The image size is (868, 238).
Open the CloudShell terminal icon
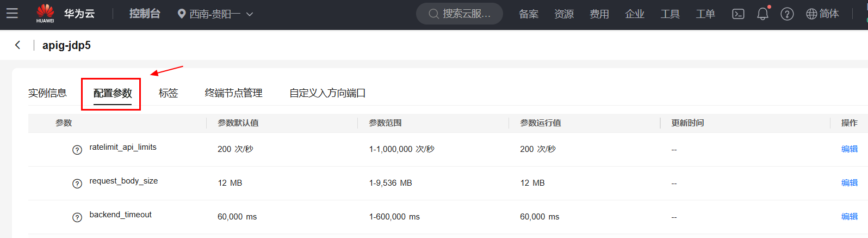pos(738,14)
